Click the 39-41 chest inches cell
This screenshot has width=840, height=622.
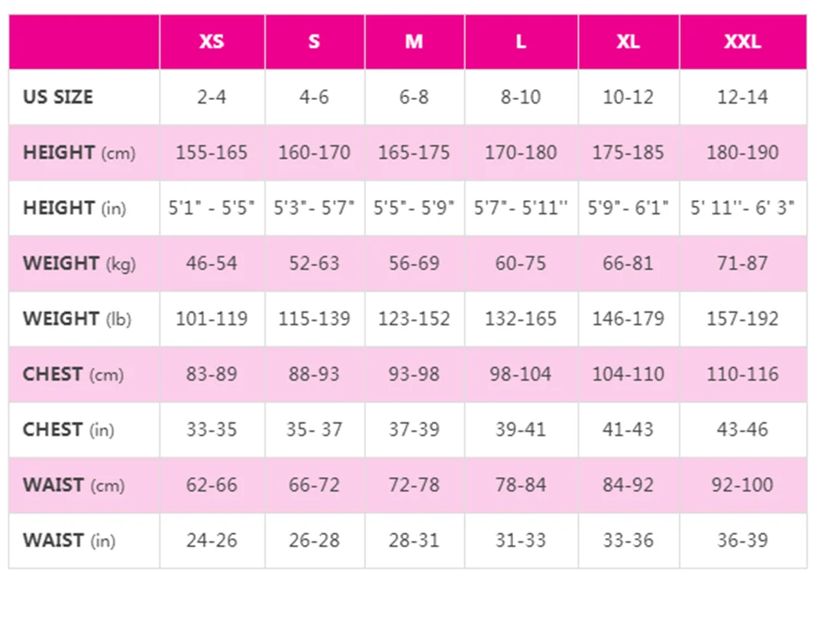click(x=521, y=430)
